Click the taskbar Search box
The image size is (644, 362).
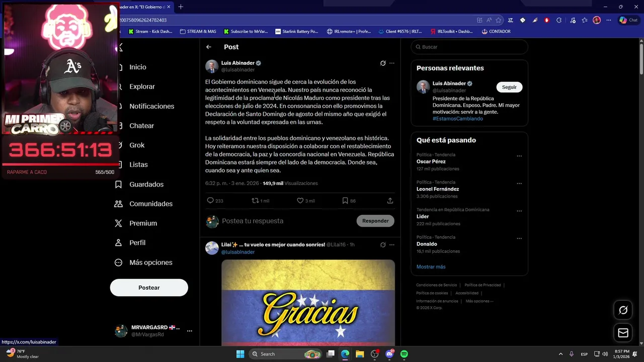point(285,354)
